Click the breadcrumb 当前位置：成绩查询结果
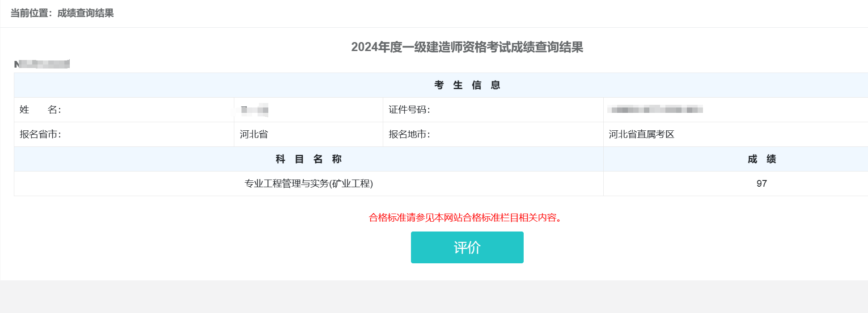 [x=62, y=13]
